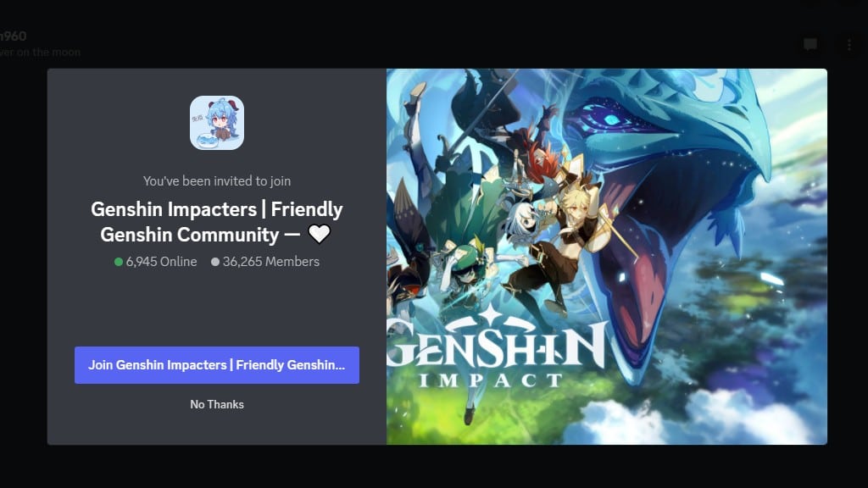Open the dimmed chat bubble icon

point(810,44)
